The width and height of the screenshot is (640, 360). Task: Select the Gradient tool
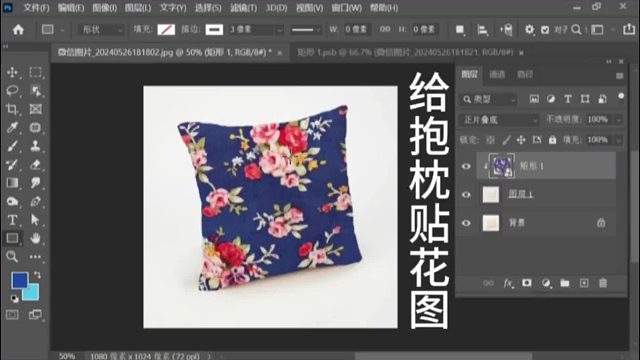[x=12, y=183]
